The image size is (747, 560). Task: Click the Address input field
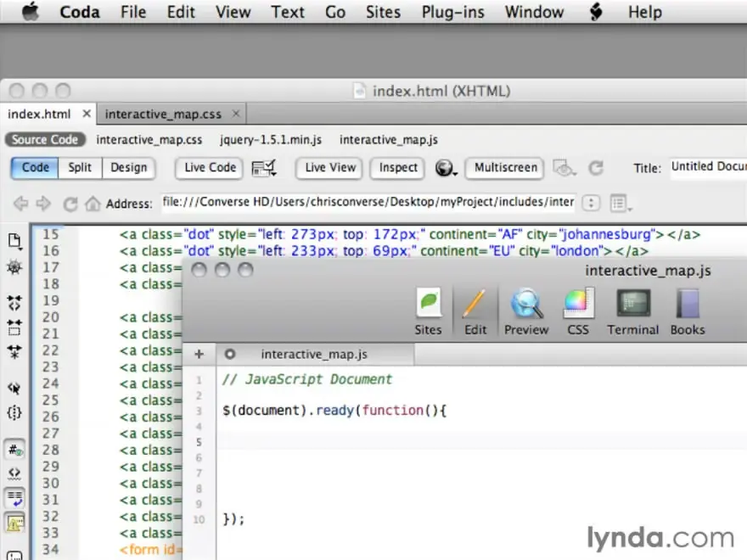click(368, 203)
